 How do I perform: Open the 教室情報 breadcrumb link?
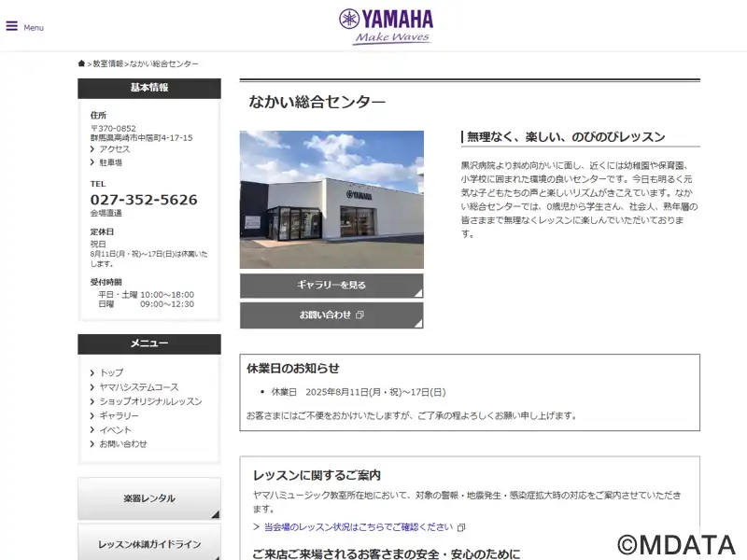click(x=107, y=63)
